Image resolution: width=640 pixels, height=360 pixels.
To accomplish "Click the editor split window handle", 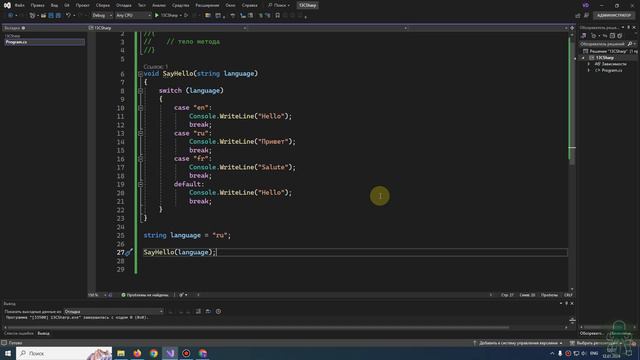I will (572, 28).
